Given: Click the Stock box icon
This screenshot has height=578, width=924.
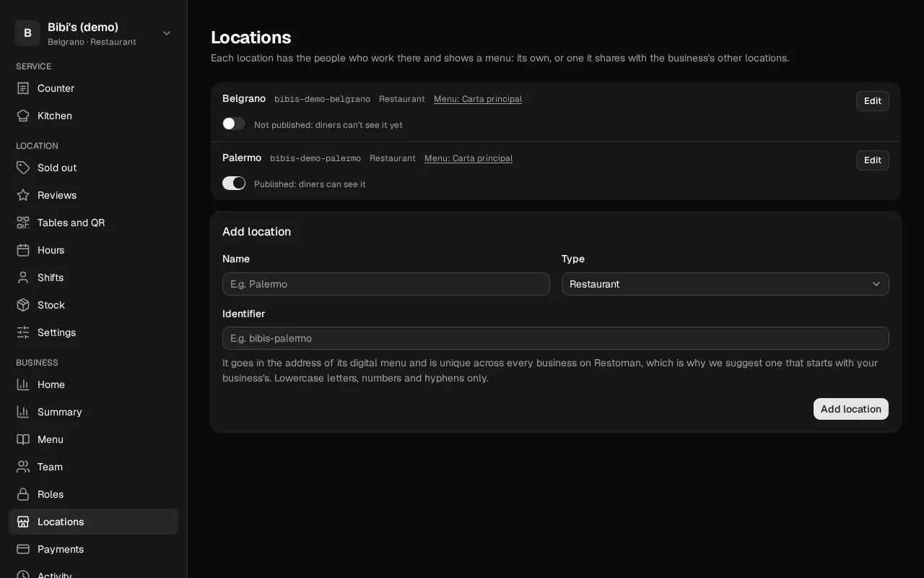Looking at the screenshot, I should (x=23, y=305).
